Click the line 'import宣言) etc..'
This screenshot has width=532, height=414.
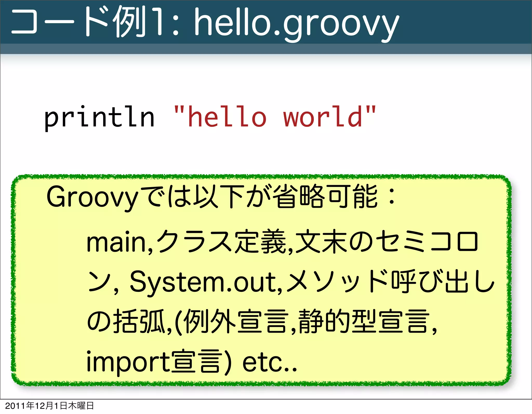point(191,362)
